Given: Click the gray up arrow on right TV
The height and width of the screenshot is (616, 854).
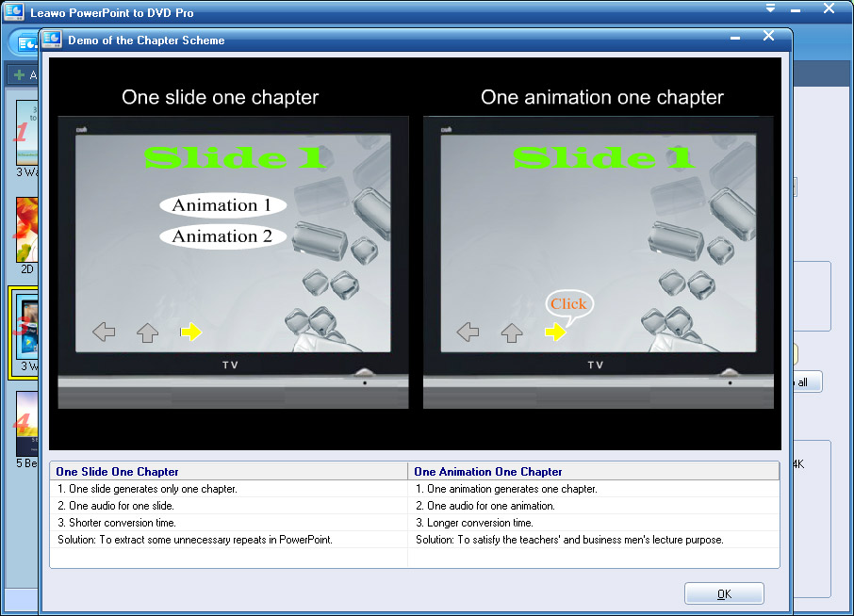Looking at the screenshot, I should (x=511, y=332).
